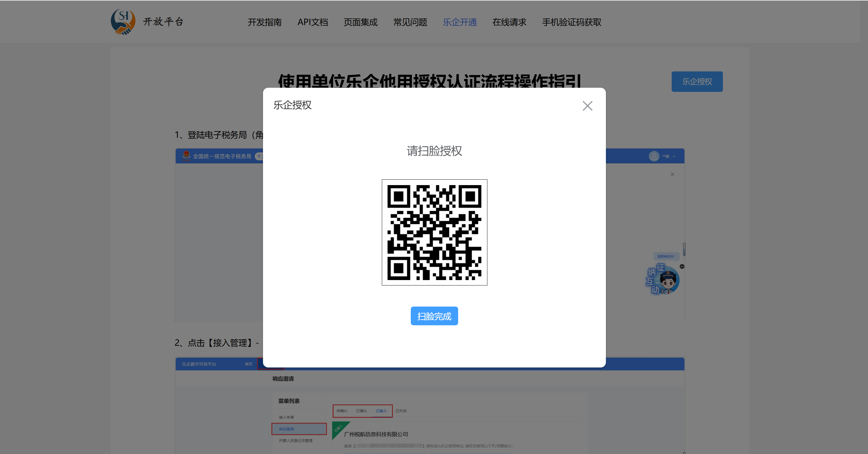The height and width of the screenshot is (454, 868).
Task: Open the 开发指南 menu item
Action: click(265, 22)
